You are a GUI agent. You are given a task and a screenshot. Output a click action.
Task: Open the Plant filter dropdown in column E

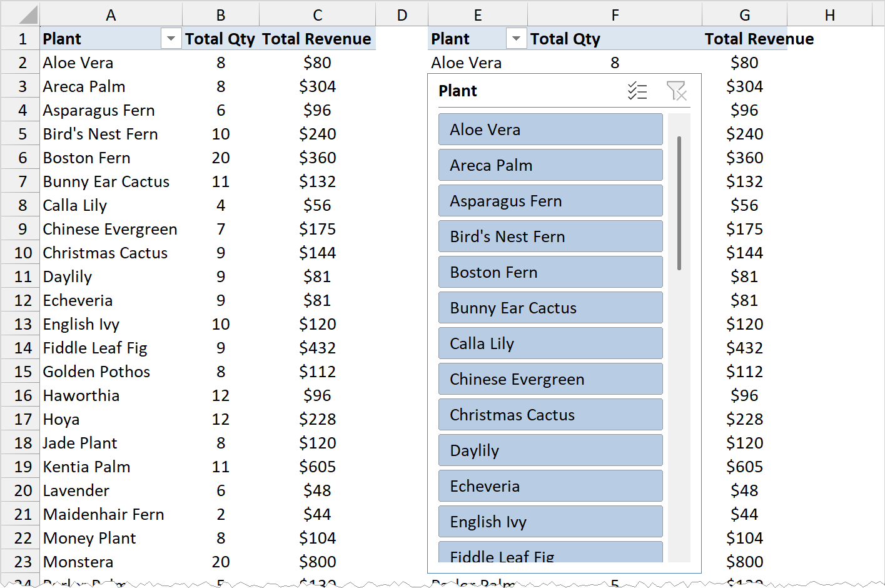(x=515, y=39)
